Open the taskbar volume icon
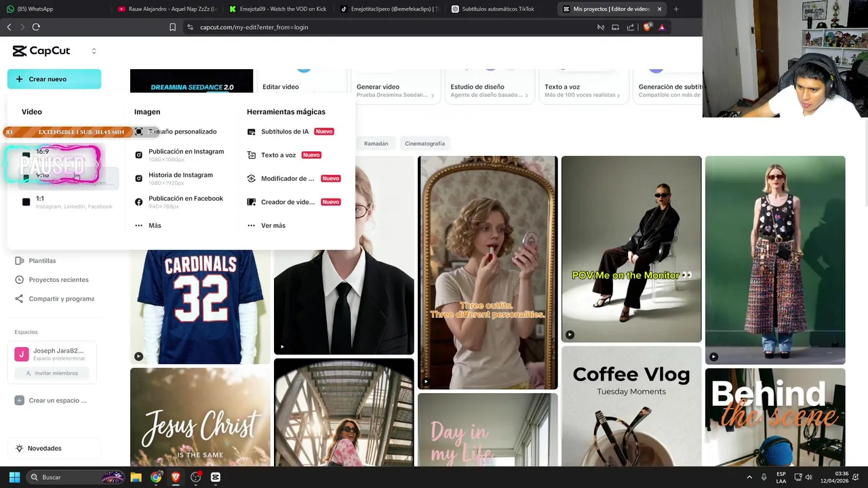The image size is (868, 488). pyautogui.click(x=808, y=477)
